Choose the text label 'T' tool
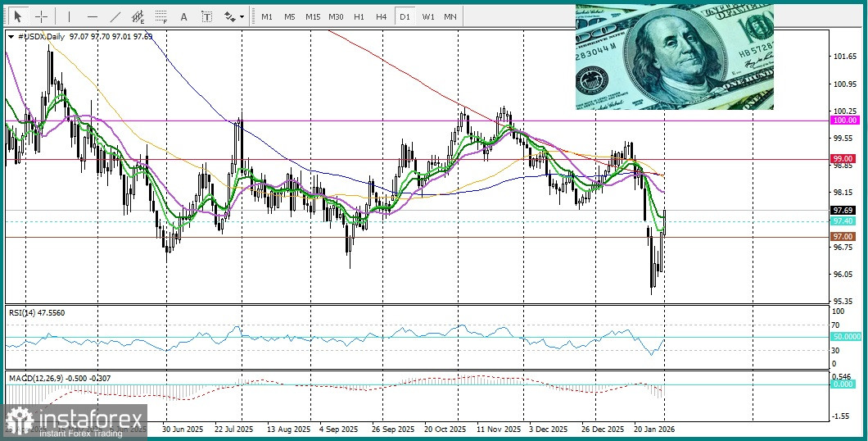 click(207, 16)
